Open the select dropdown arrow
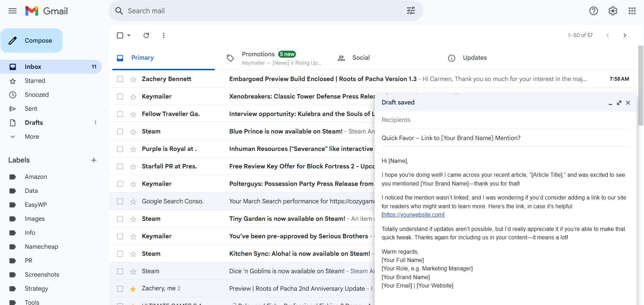This screenshot has width=644, height=305. click(129, 35)
